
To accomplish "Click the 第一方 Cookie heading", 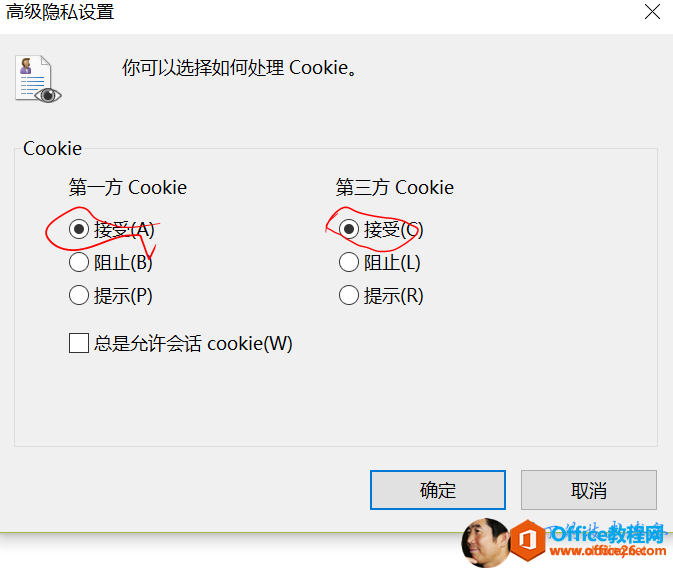I will tap(128, 188).
